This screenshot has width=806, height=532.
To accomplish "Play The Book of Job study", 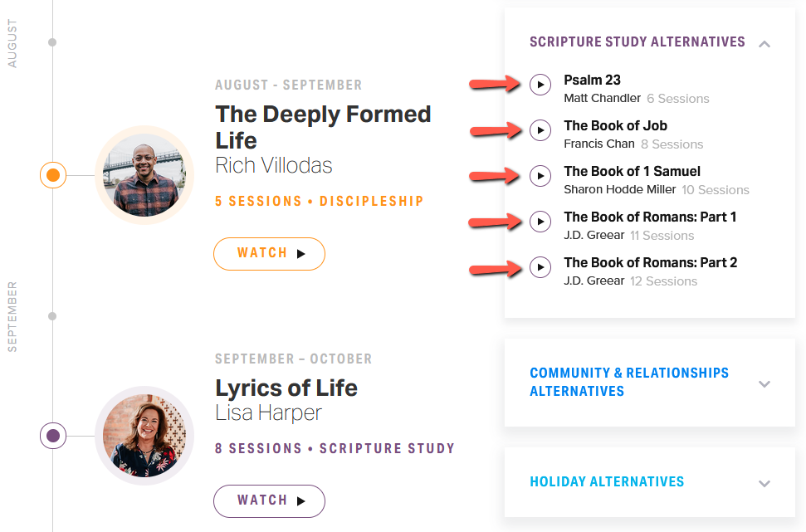I will (540, 130).
